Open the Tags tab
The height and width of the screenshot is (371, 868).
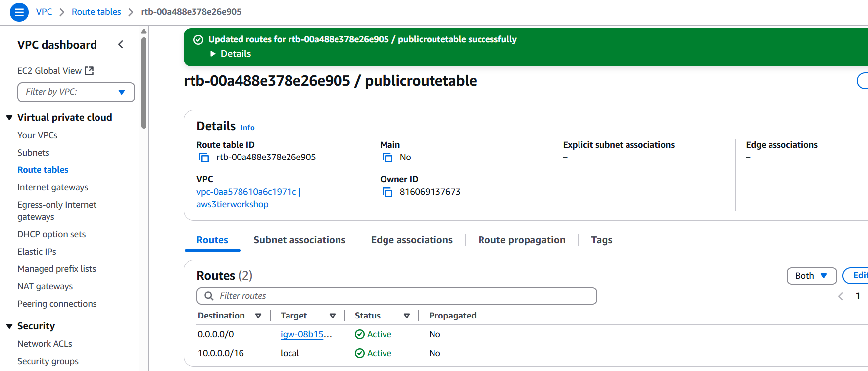(x=601, y=240)
